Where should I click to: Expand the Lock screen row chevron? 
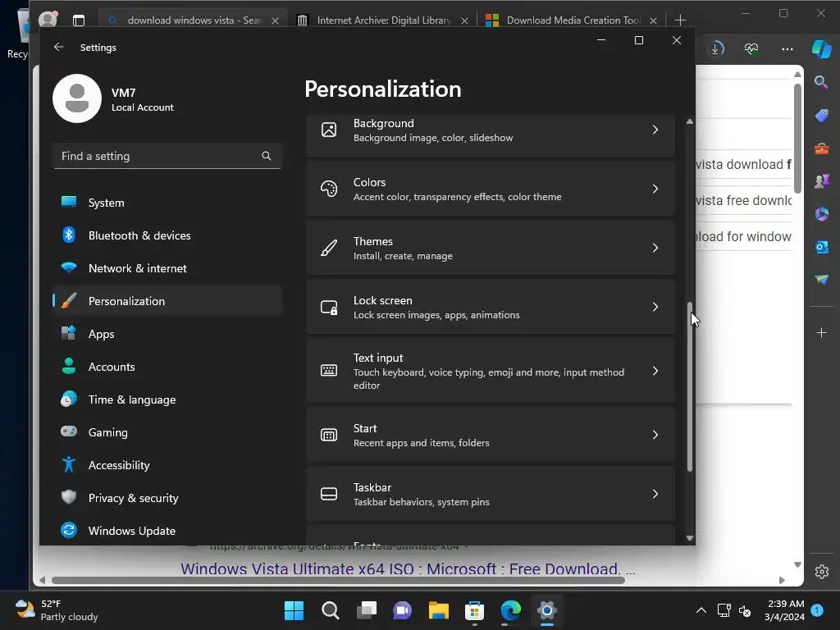(x=655, y=307)
